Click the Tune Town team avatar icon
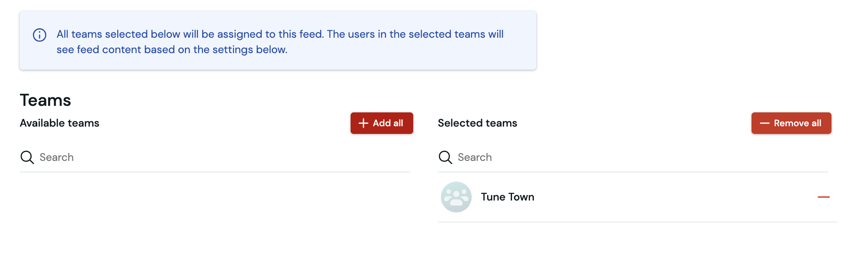The image size is (868, 264). tap(456, 197)
